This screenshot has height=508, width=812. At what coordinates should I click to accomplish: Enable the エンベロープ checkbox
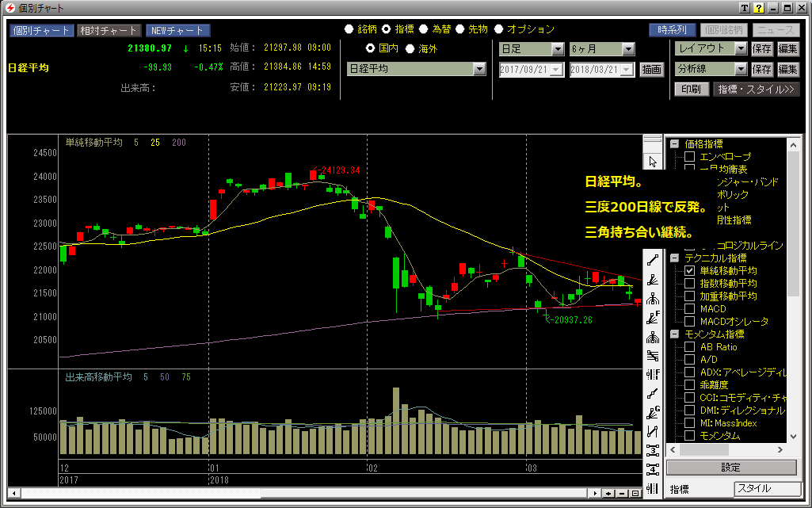pyautogui.click(x=690, y=156)
